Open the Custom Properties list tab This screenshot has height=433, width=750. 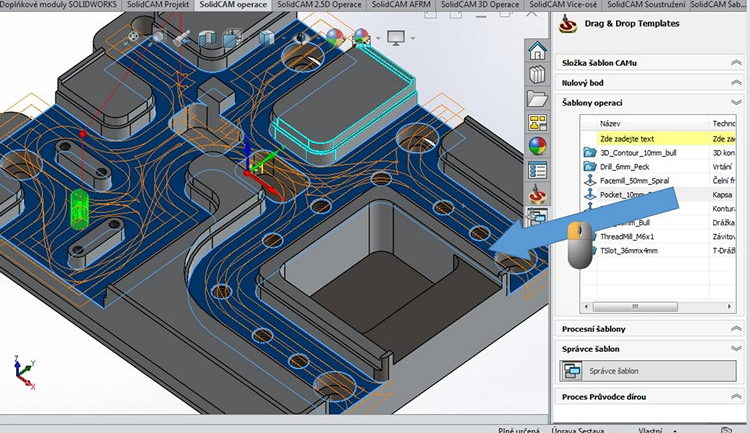coord(537,170)
